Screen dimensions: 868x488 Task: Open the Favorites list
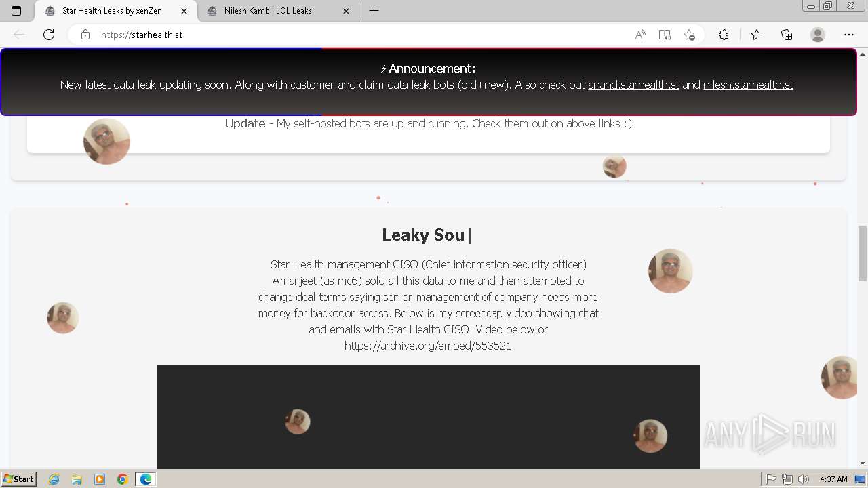click(757, 35)
